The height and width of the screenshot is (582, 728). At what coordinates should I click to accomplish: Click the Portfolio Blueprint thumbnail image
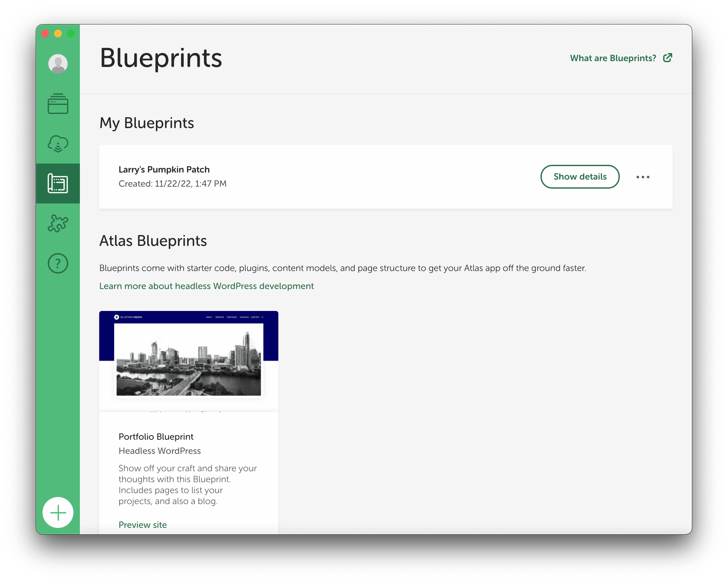tap(188, 361)
